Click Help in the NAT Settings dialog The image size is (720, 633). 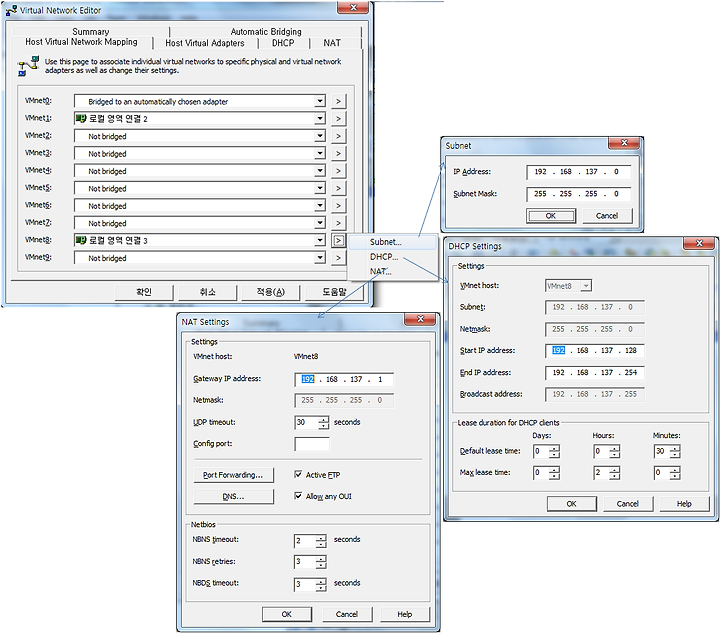tap(405, 614)
